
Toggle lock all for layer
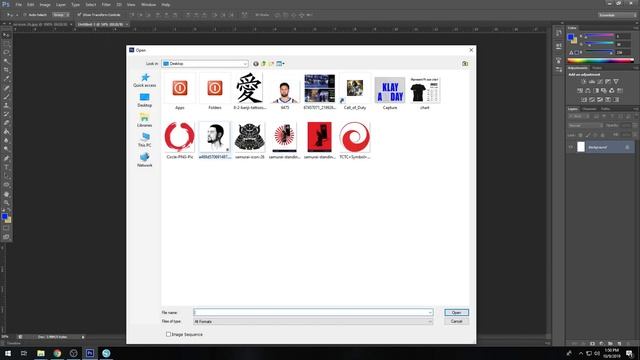coord(602,135)
